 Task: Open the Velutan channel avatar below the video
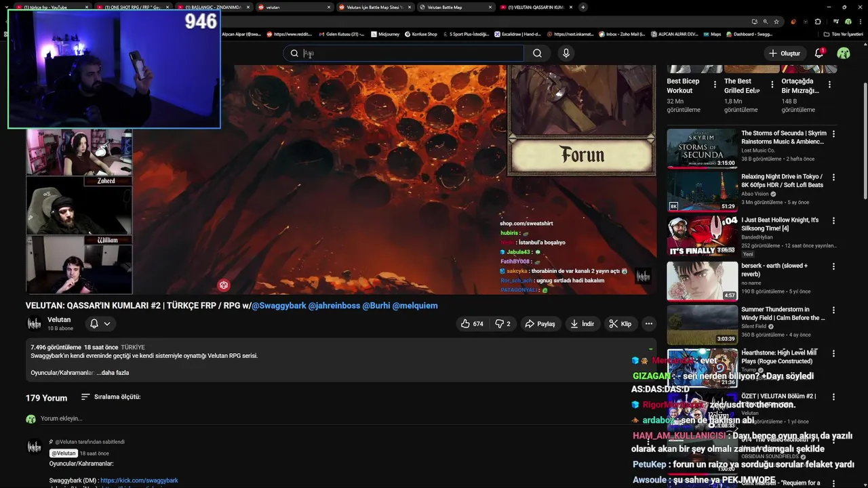click(x=34, y=324)
